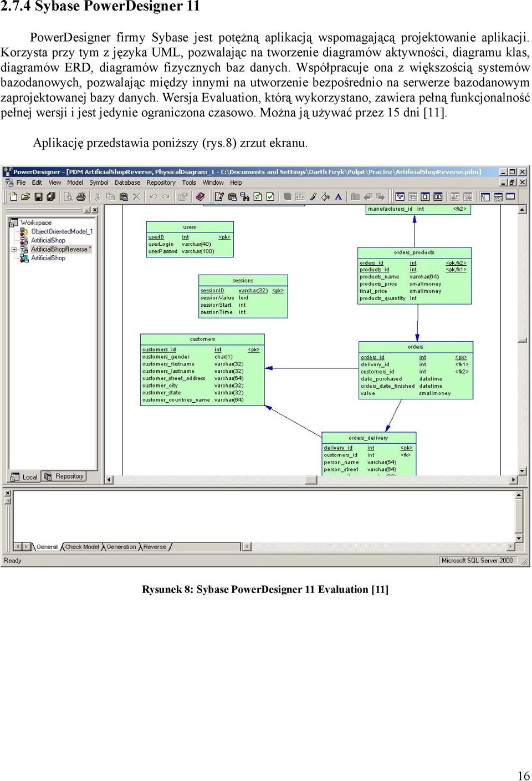The height and width of the screenshot is (781, 532).
Task: Click the diagram vertical scrollbar up arrow
Action: (x=522, y=210)
